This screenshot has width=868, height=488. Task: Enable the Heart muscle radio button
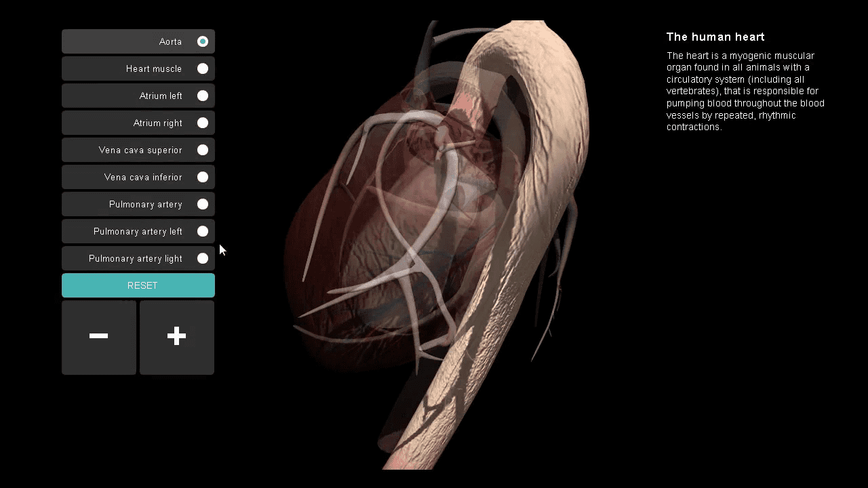(x=203, y=68)
